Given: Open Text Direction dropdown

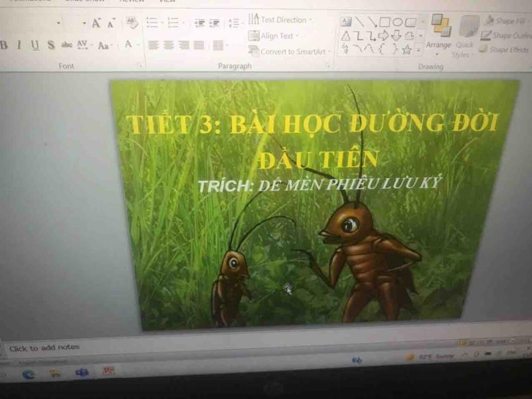Looking at the screenshot, I should 280,19.
